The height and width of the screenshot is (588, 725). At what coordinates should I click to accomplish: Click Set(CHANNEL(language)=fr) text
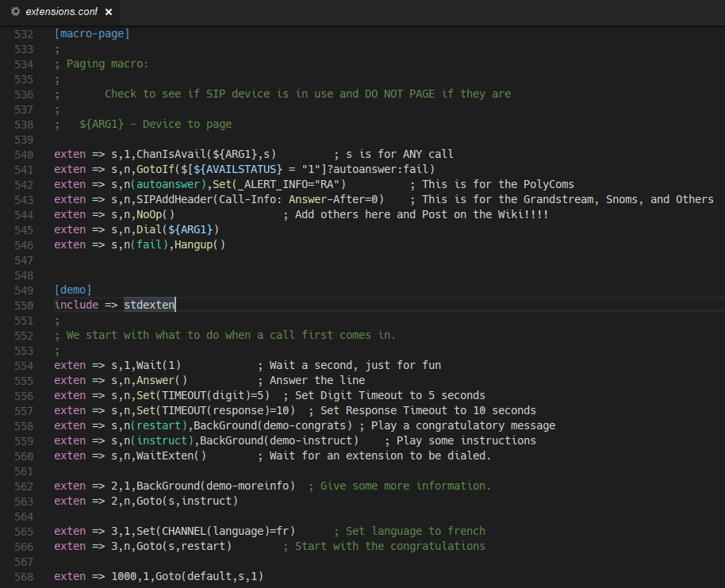tap(216, 531)
